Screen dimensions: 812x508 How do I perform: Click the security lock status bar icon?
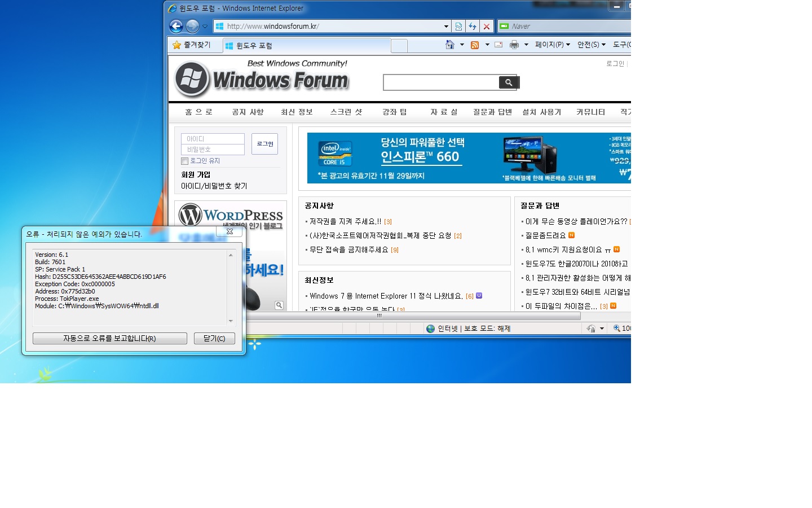click(x=591, y=329)
